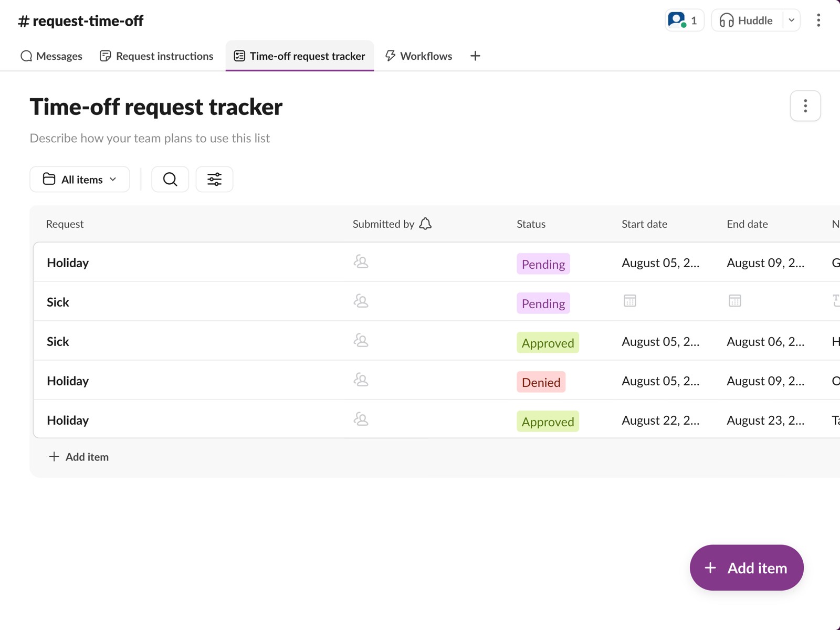Open the list search magnifier icon
Screen dimensions: 840x630
[x=170, y=180]
